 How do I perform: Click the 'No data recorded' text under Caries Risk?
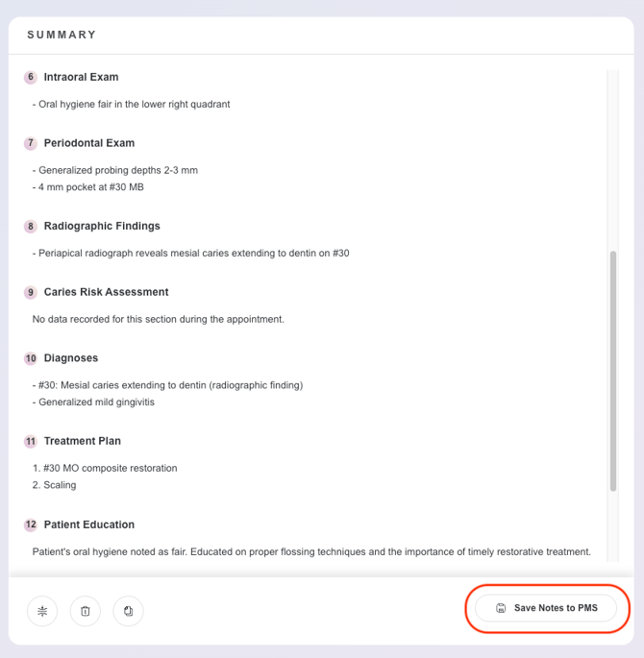point(159,319)
